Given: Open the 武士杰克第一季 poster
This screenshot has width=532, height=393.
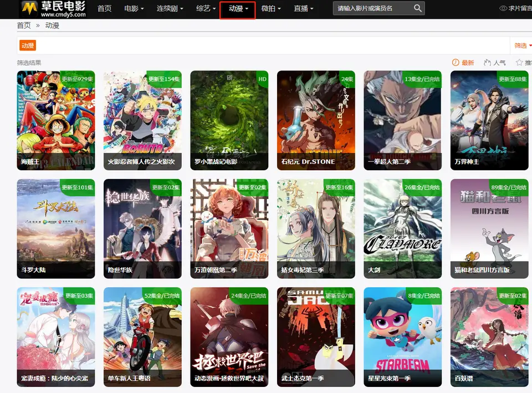Looking at the screenshot, I should pyautogui.click(x=316, y=337).
